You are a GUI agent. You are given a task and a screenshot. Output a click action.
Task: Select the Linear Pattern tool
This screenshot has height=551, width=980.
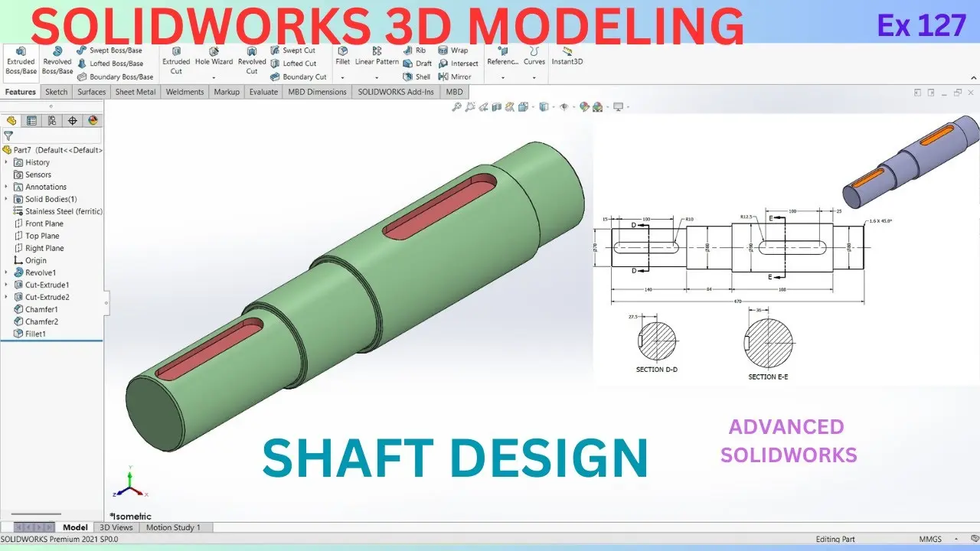377,57
